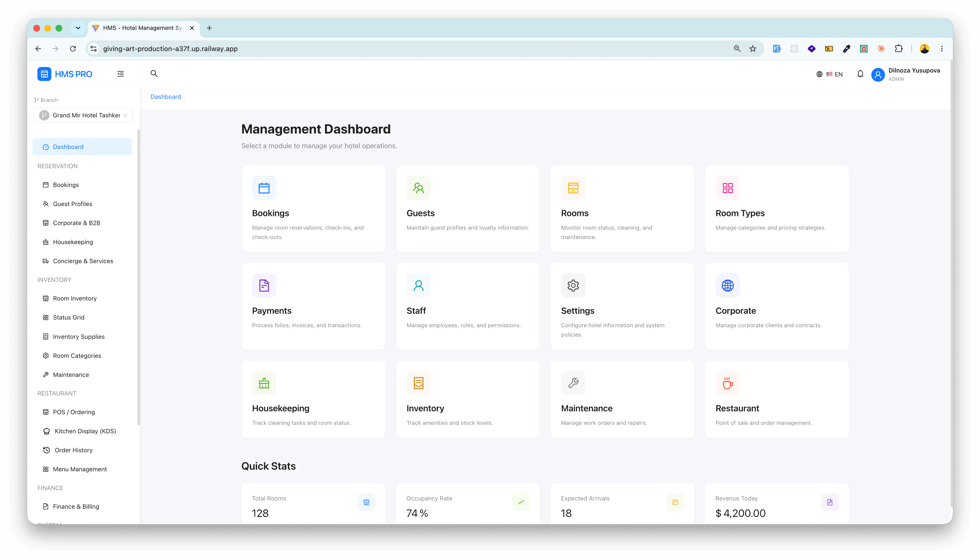Open a new browser tab
The image size is (980, 560).
[x=209, y=28]
